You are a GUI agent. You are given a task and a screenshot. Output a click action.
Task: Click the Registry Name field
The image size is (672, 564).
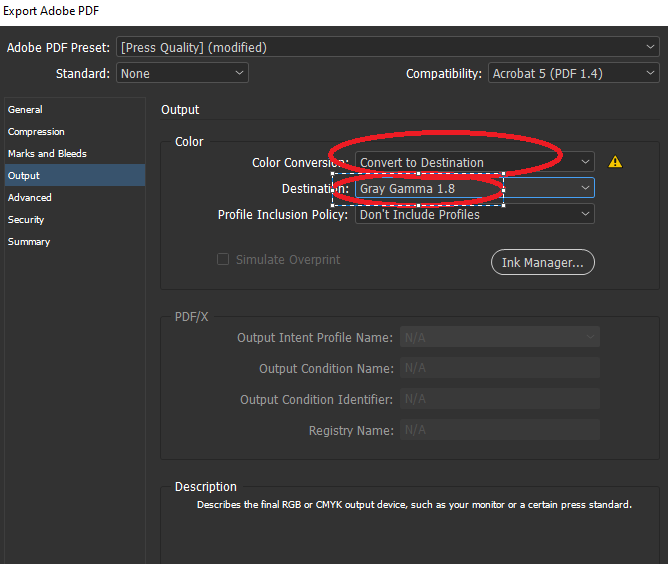[x=500, y=430]
